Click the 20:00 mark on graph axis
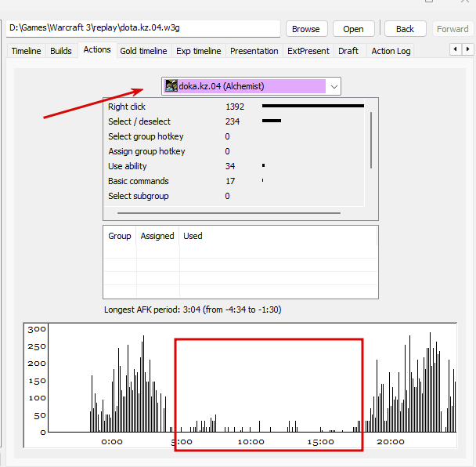The width and height of the screenshot is (476, 467). tap(391, 442)
